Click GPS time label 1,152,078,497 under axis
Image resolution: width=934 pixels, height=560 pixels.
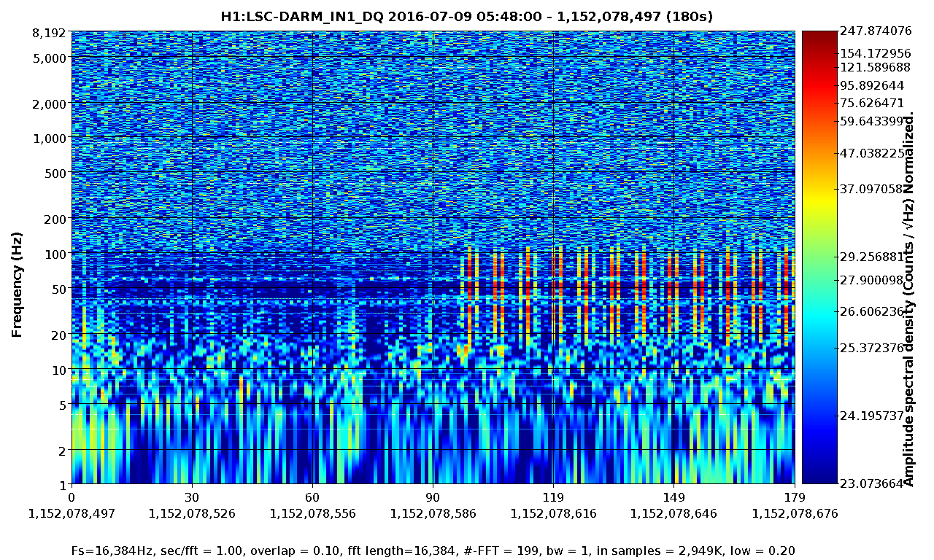coord(72,513)
